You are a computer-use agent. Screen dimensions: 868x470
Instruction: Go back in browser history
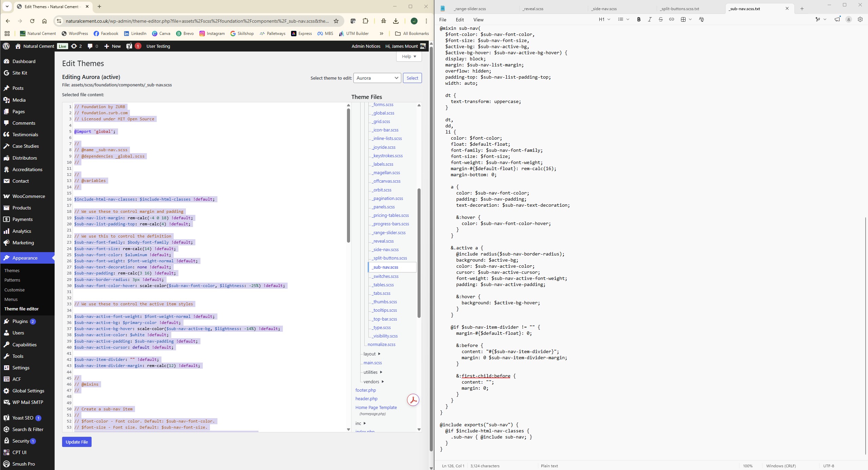point(8,21)
